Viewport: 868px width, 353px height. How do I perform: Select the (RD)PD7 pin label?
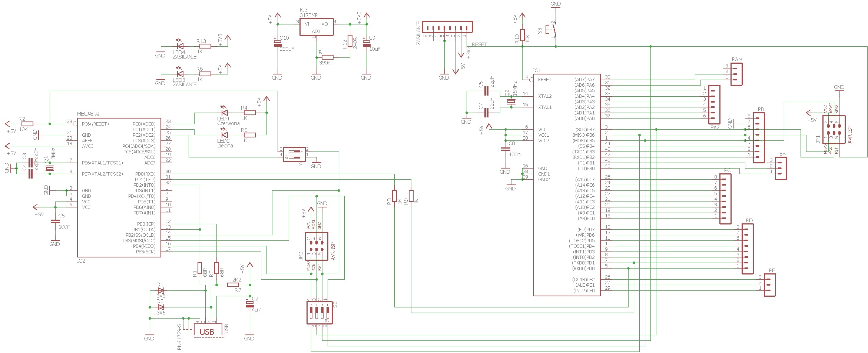tap(586, 230)
